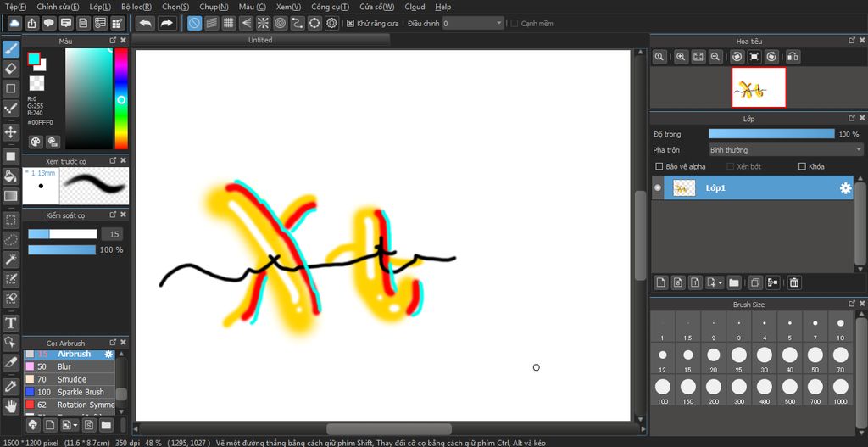The width and height of the screenshot is (868, 447).
Task: Open the color palette icon in Màu panel
Action: tap(36, 142)
